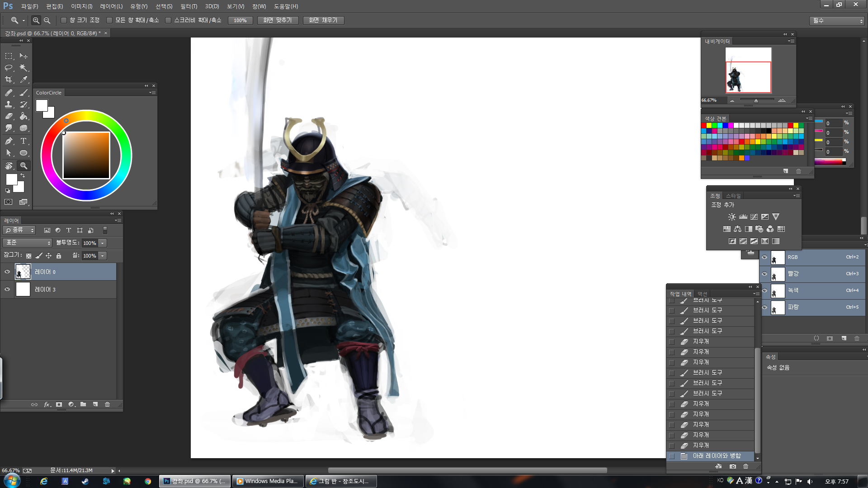This screenshot has width=868, height=488.
Task: Select the Eyedropper tool
Action: click(24, 80)
